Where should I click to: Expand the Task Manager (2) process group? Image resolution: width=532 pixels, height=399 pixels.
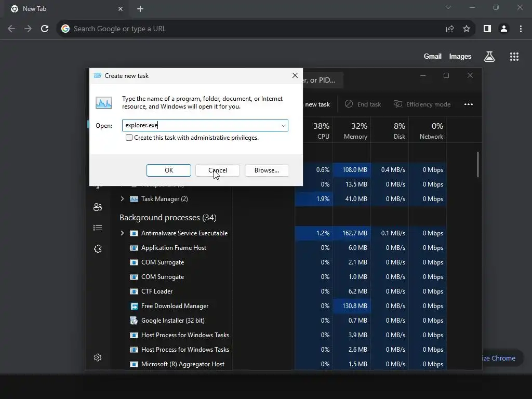[123, 199]
